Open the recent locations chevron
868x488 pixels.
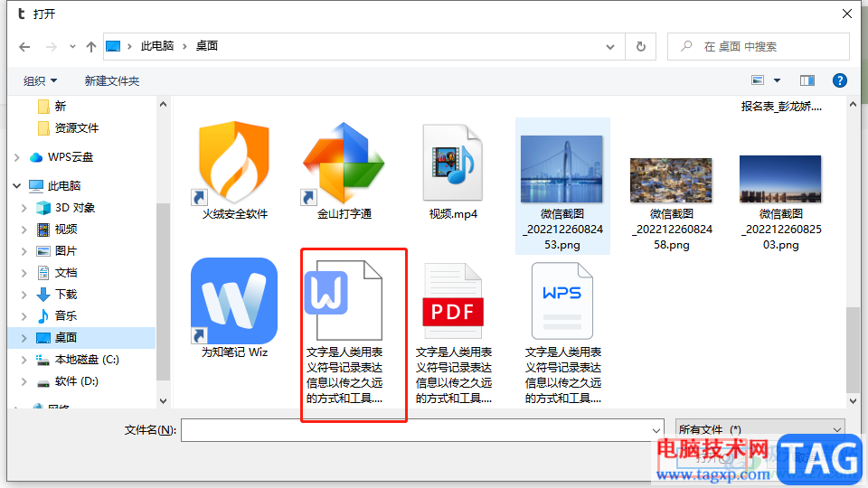[72, 47]
